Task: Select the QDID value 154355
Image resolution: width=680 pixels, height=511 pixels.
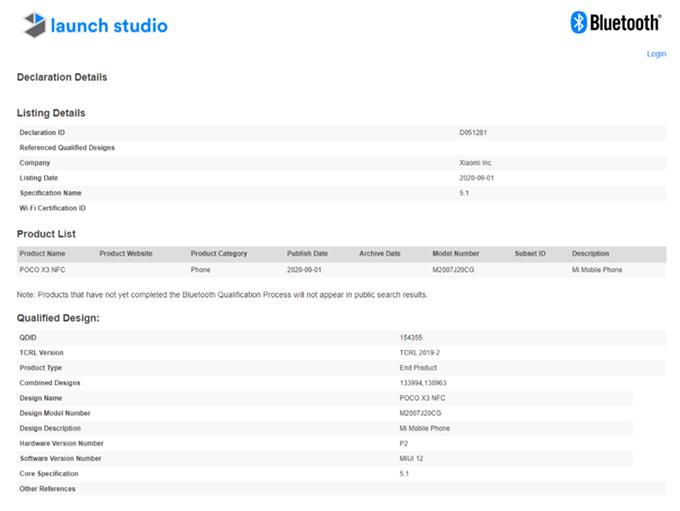Action: [411, 337]
